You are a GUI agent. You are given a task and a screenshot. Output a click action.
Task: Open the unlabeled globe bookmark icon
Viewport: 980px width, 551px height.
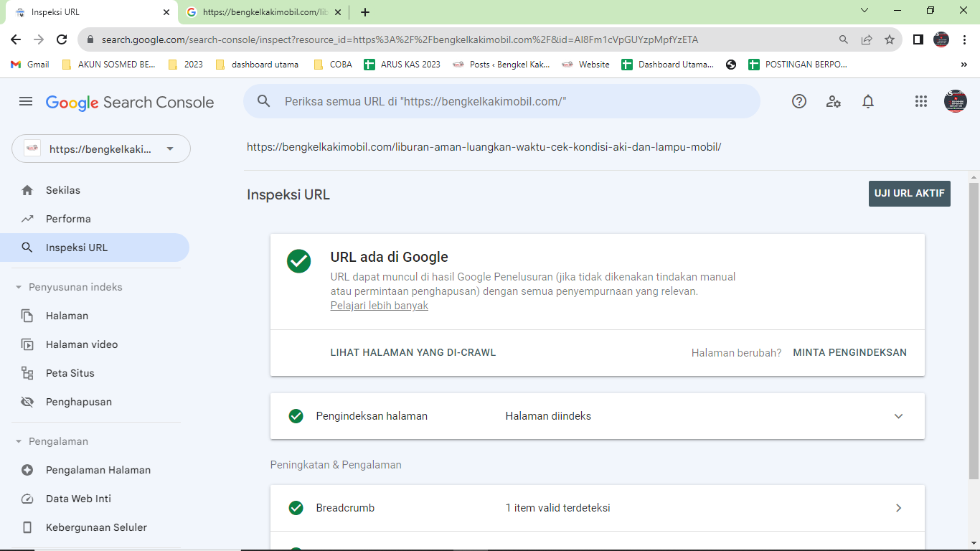731,65
